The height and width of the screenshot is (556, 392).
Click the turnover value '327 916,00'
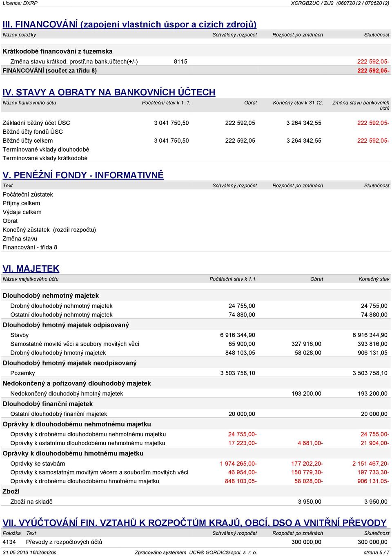(x=306, y=344)
